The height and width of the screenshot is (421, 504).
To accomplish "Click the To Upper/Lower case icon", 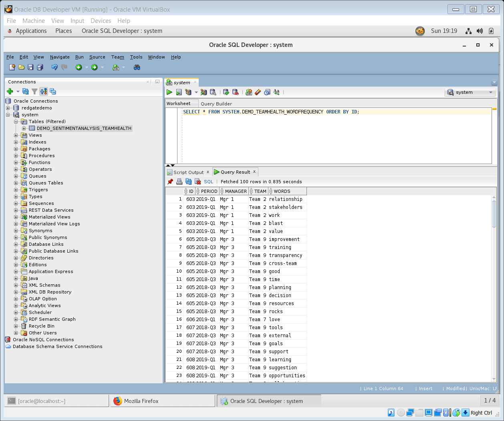I will tap(276, 92).
